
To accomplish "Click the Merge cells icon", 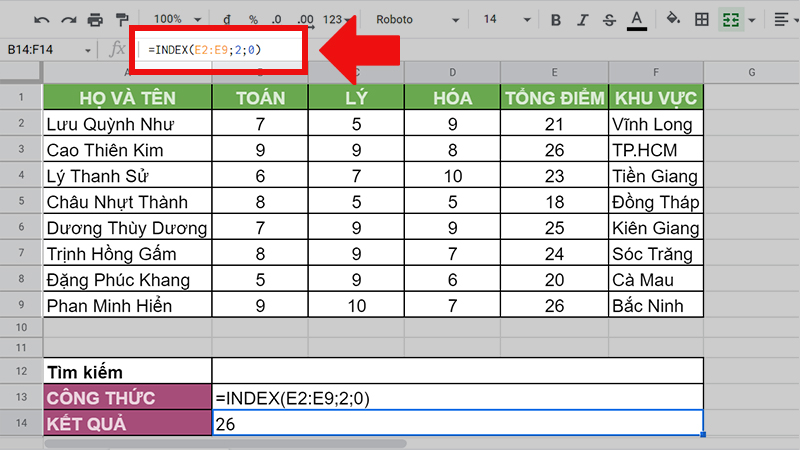I will click(731, 19).
